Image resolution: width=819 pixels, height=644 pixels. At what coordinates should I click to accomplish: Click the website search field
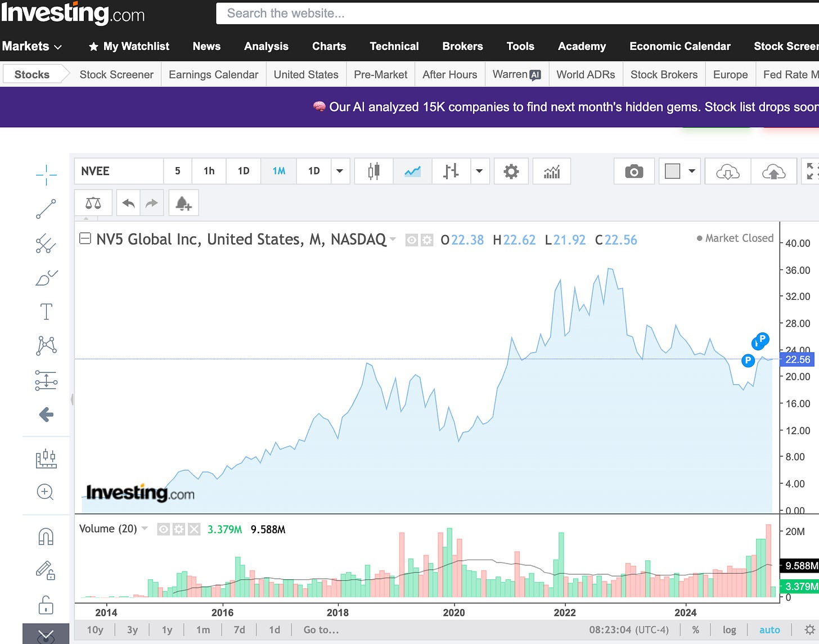click(x=517, y=13)
